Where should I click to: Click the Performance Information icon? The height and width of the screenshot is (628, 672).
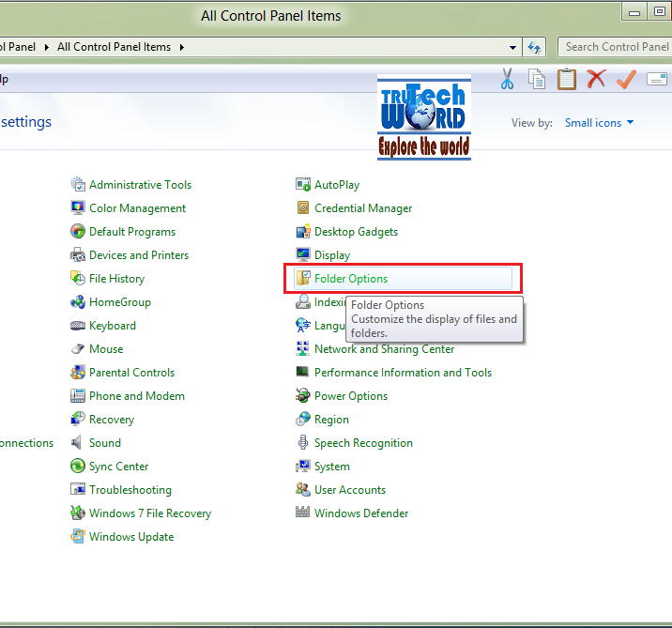[x=302, y=371]
